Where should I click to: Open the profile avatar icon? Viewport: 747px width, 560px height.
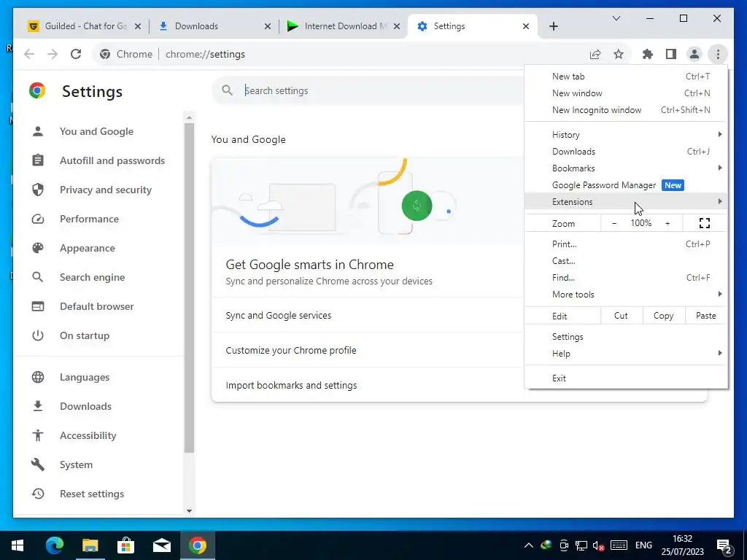(694, 54)
